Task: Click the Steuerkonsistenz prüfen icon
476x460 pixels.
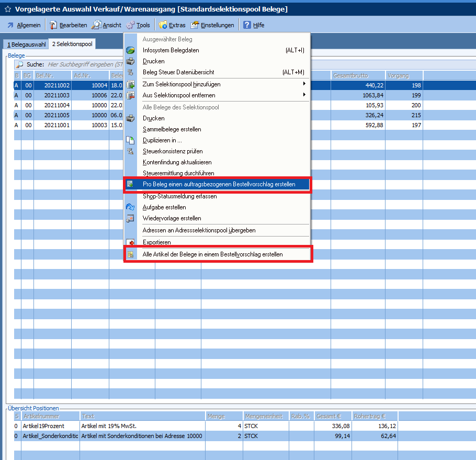Action: point(130,151)
